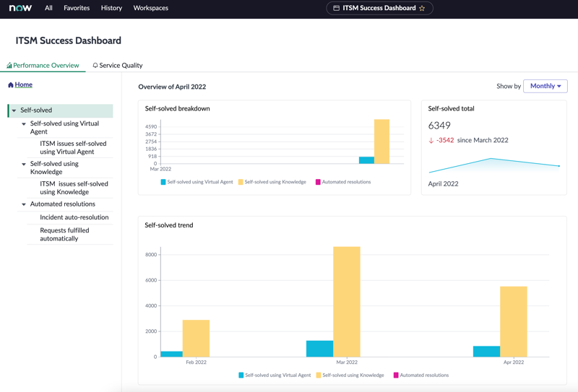The height and width of the screenshot is (392, 578).
Task: Toggle trend legend Knowledge yellow swatch
Action: 319,375
